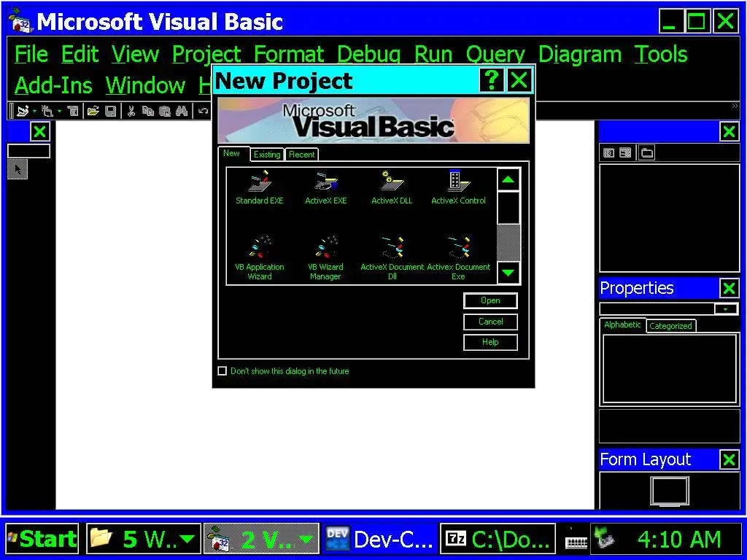The image size is (747, 560).
Task: Select the ActiveX Control project type
Action: click(x=458, y=188)
